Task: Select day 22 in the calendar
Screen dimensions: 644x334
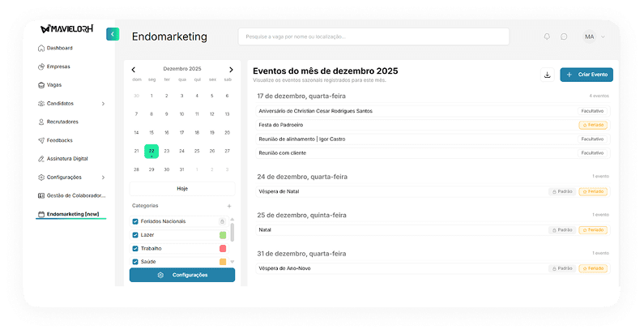Action: click(x=151, y=151)
